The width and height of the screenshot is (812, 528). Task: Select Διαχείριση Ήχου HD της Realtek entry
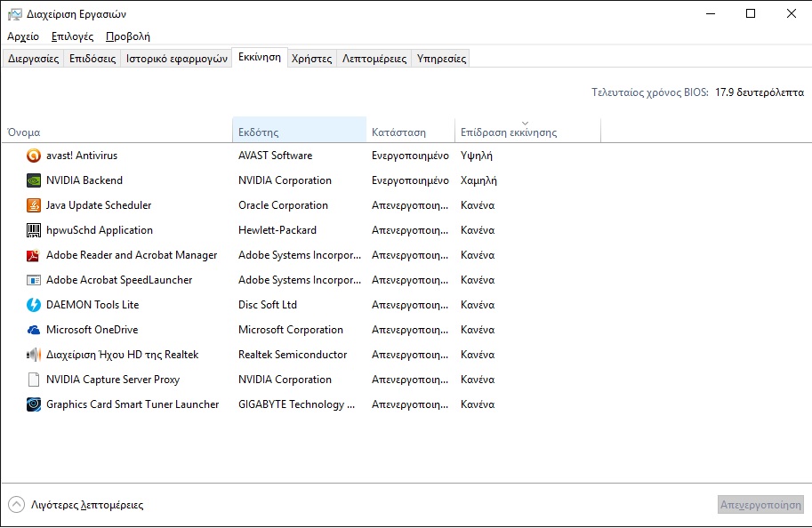coord(122,355)
